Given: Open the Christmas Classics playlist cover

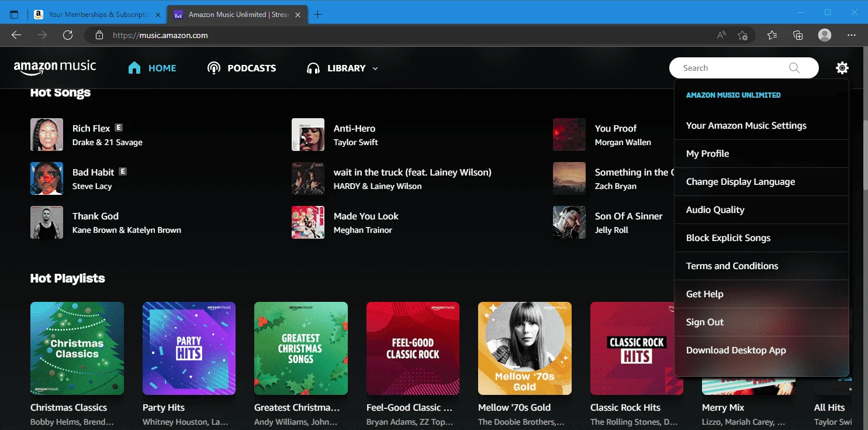Looking at the screenshot, I should 77,349.
